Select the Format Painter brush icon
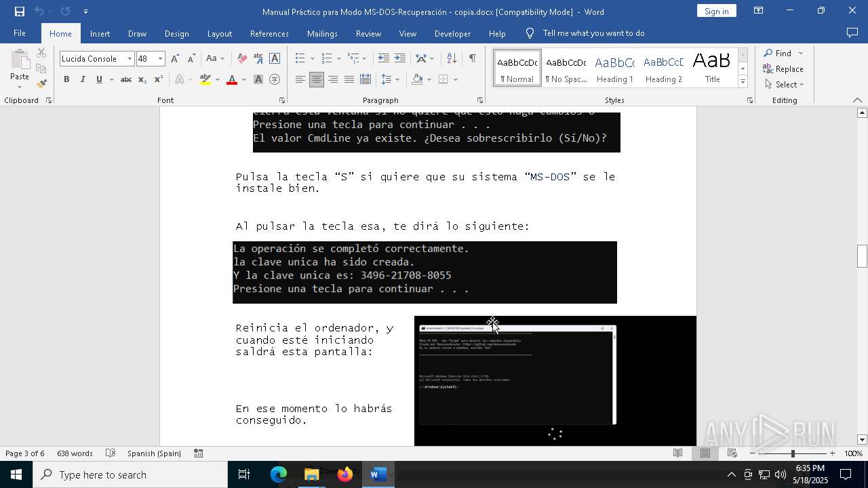Viewport: 868px width, 488px height. click(x=41, y=84)
